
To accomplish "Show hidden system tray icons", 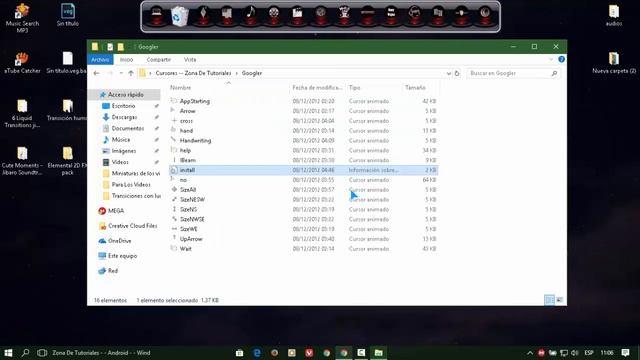I will (530, 353).
